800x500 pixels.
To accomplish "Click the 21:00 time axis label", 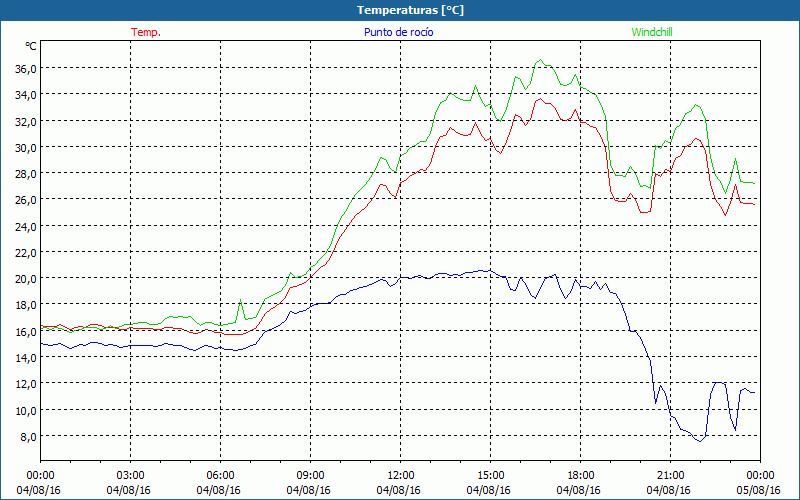I will point(670,476).
